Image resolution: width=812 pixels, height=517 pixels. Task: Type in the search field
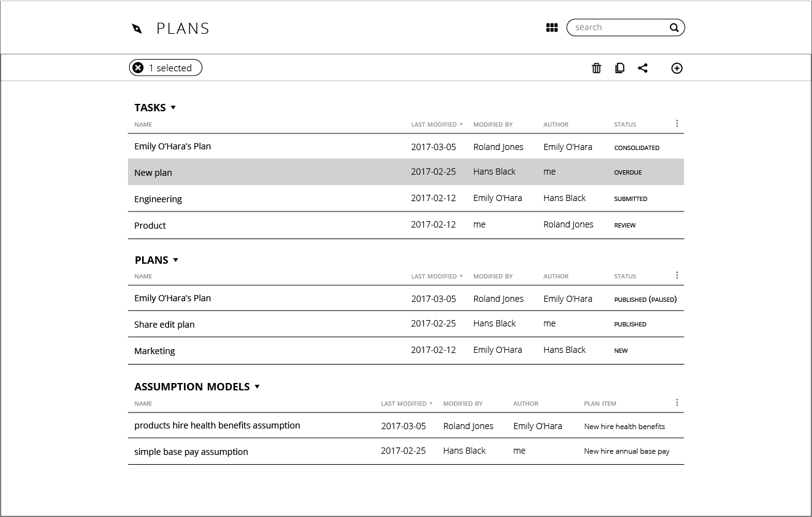618,28
